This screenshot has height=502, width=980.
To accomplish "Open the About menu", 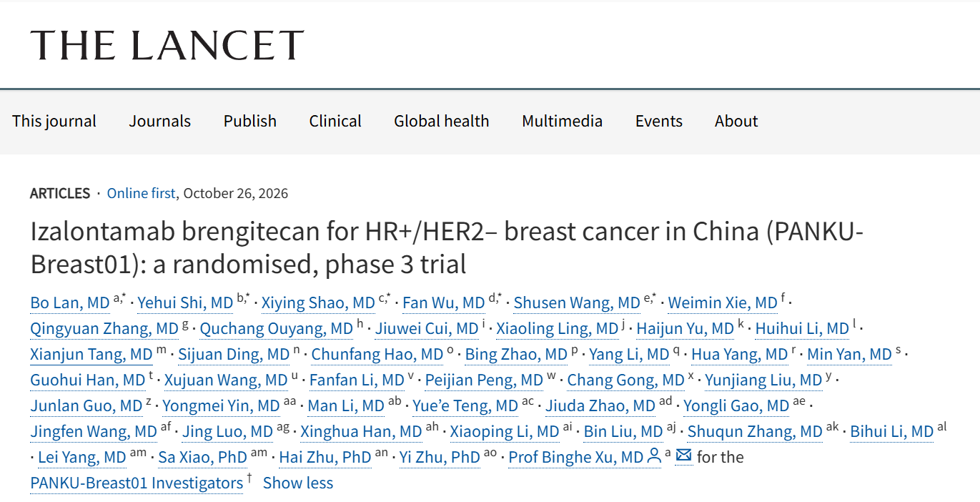I will point(736,121).
